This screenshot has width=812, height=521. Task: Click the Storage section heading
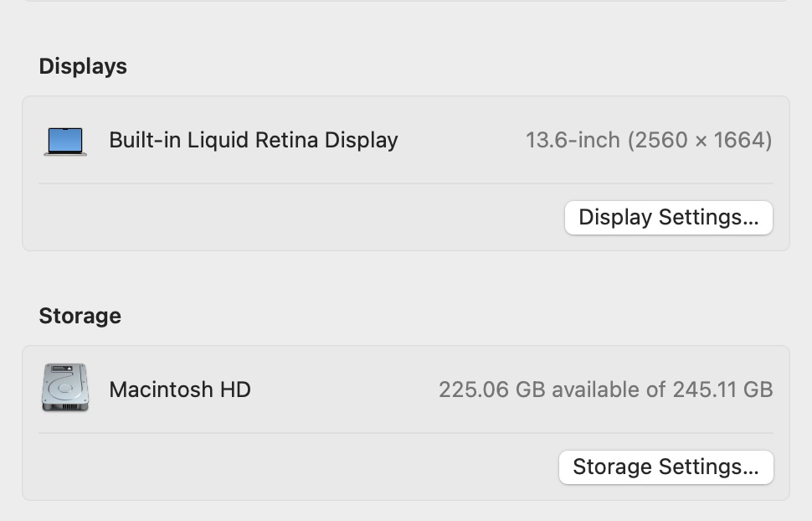pyautogui.click(x=79, y=316)
